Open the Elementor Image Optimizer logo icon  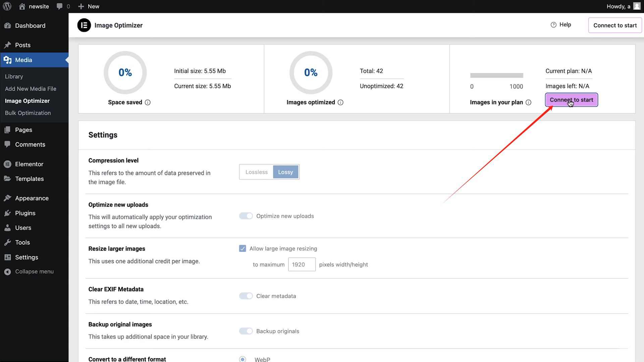coord(84,25)
